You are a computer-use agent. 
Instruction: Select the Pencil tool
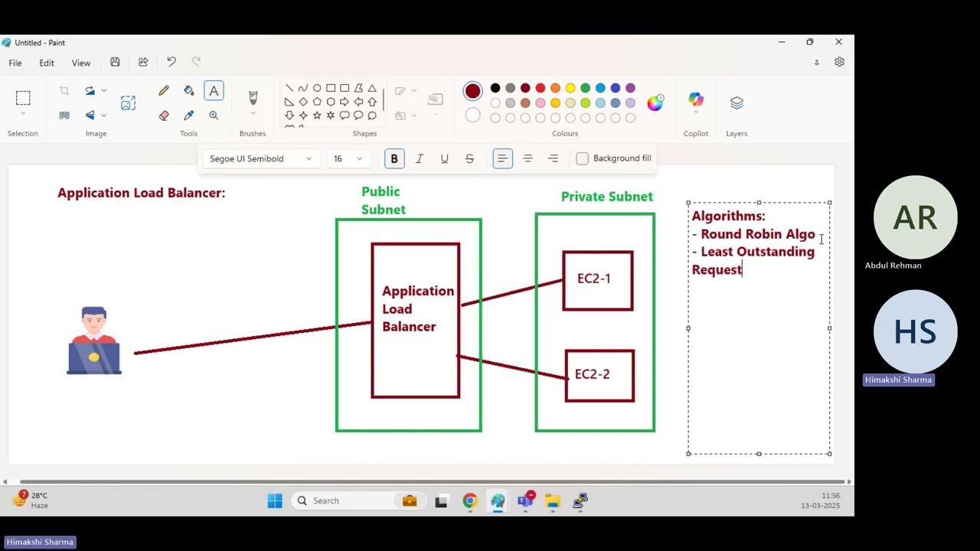(x=164, y=91)
